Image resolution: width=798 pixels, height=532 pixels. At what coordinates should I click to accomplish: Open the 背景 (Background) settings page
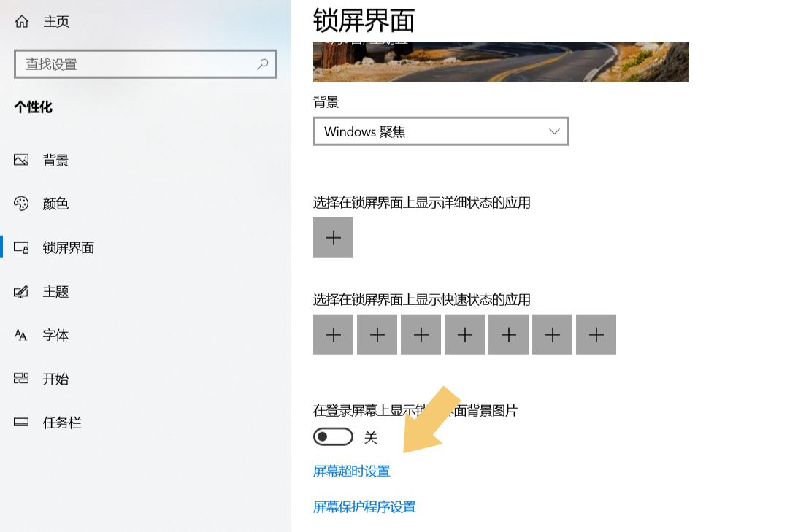click(x=55, y=160)
